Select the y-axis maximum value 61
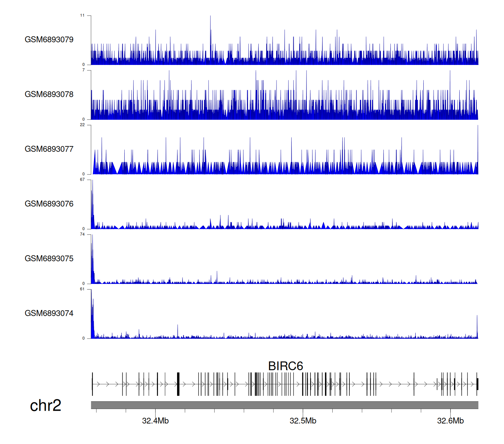This screenshot has height=444, width=504. tap(82, 289)
